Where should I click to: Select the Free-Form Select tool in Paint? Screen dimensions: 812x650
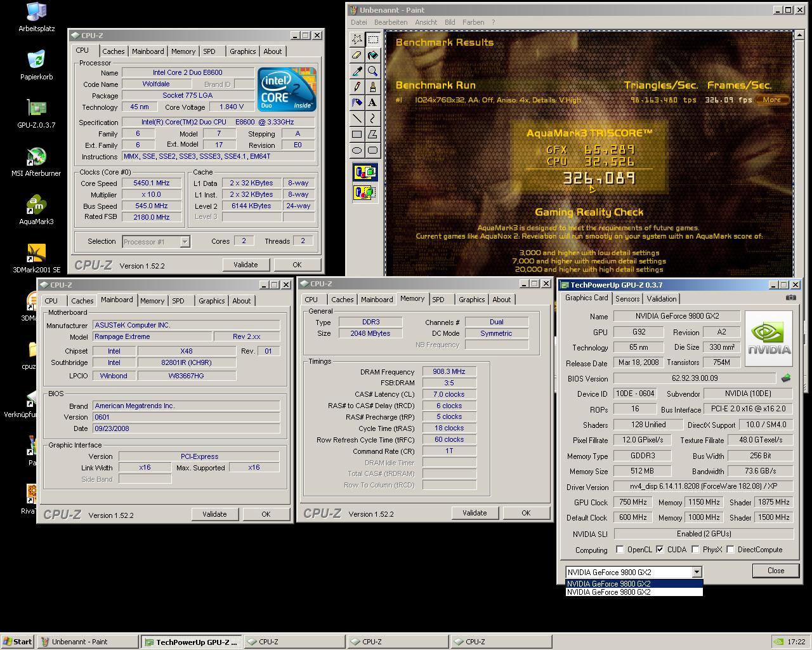(357, 39)
